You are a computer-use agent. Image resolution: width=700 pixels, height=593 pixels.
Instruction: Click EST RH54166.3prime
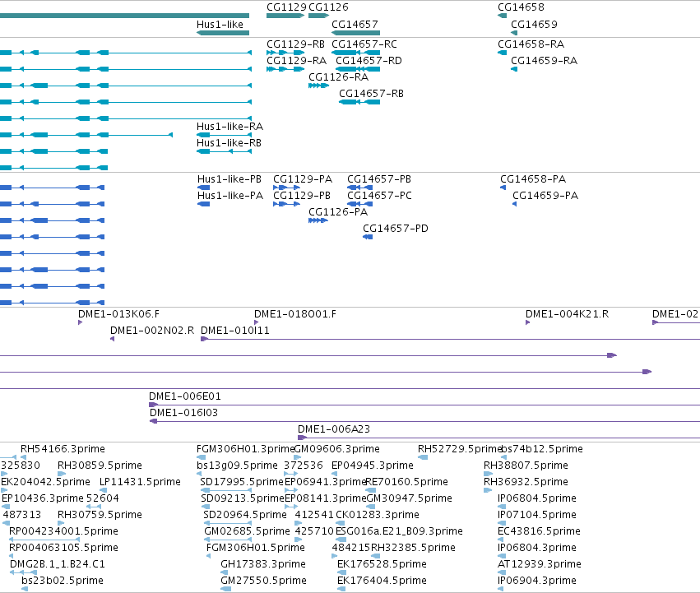coord(24,457)
